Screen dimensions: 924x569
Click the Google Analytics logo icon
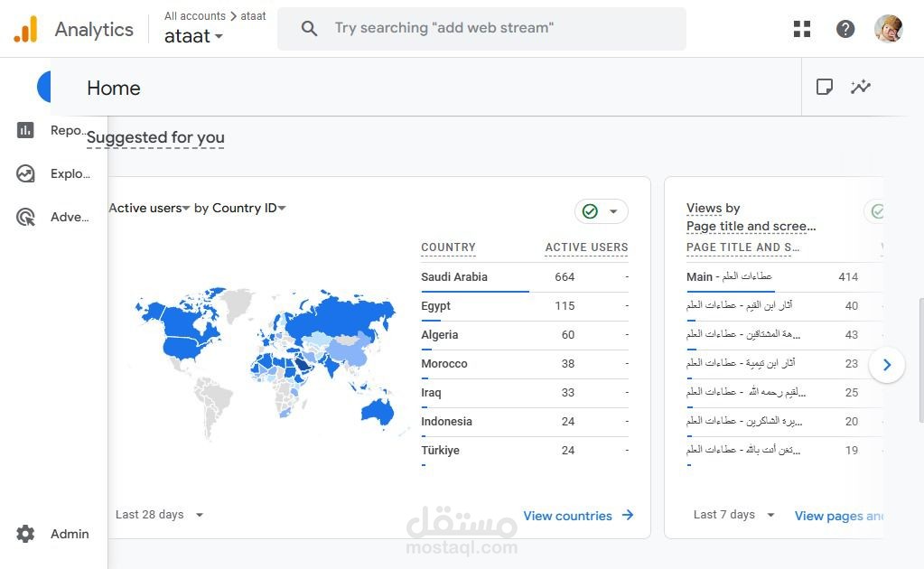(25, 29)
